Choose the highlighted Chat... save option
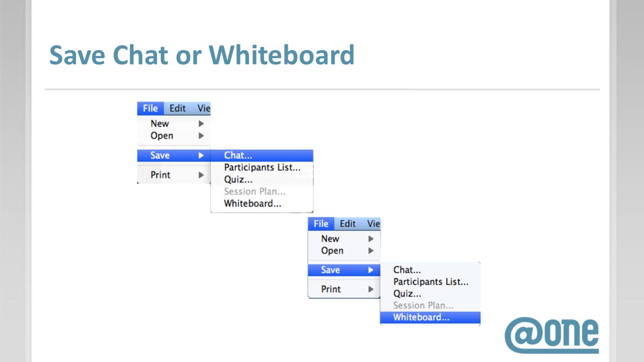The height and width of the screenshot is (362, 644). (x=262, y=155)
